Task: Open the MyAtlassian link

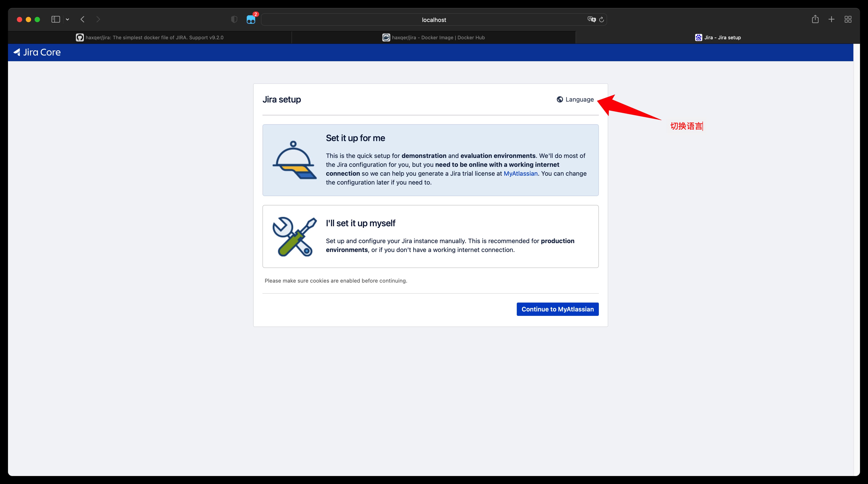Action: coord(521,173)
